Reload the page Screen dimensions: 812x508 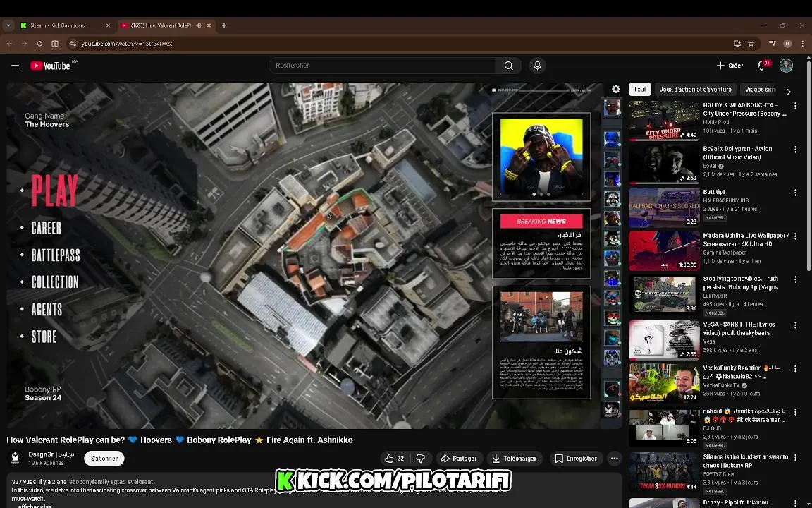[x=39, y=44]
